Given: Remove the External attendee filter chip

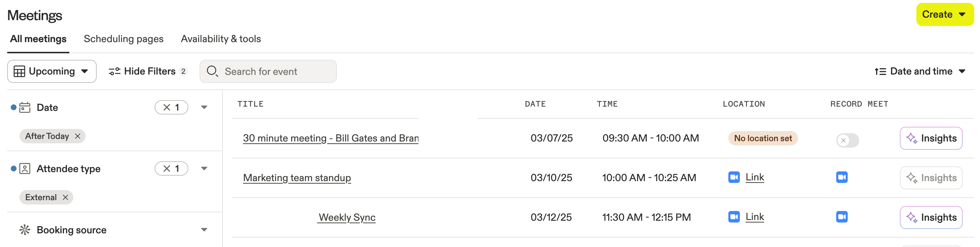Looking at the screenshot, I should (x=65, y=197).
